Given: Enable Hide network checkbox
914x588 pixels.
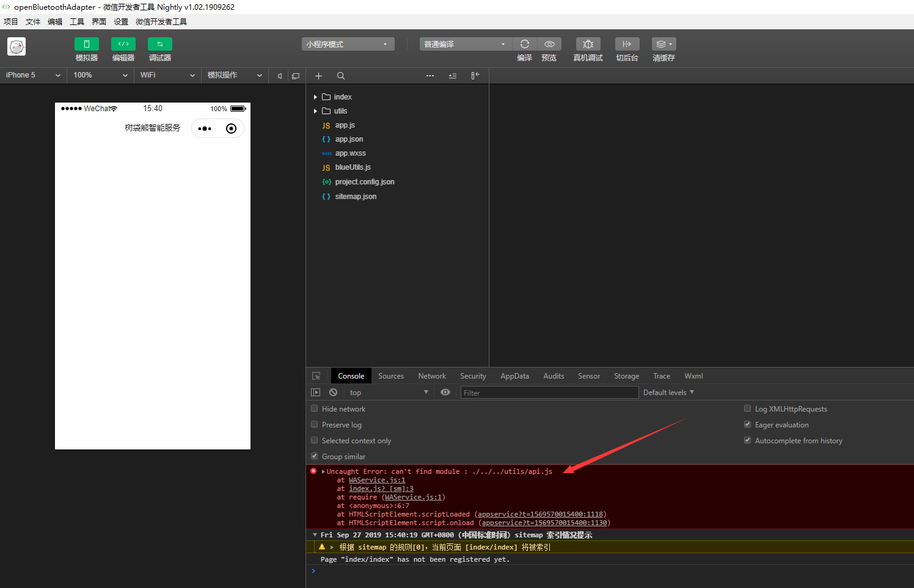Looking at the screenshot, I should [x=315, y=408].
